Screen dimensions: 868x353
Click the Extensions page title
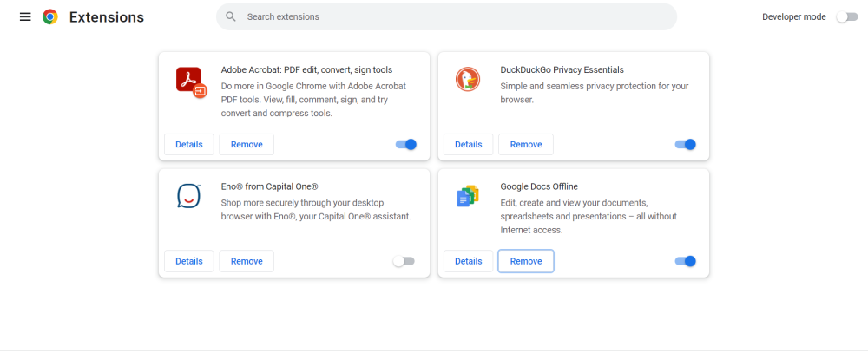(106, 17)
